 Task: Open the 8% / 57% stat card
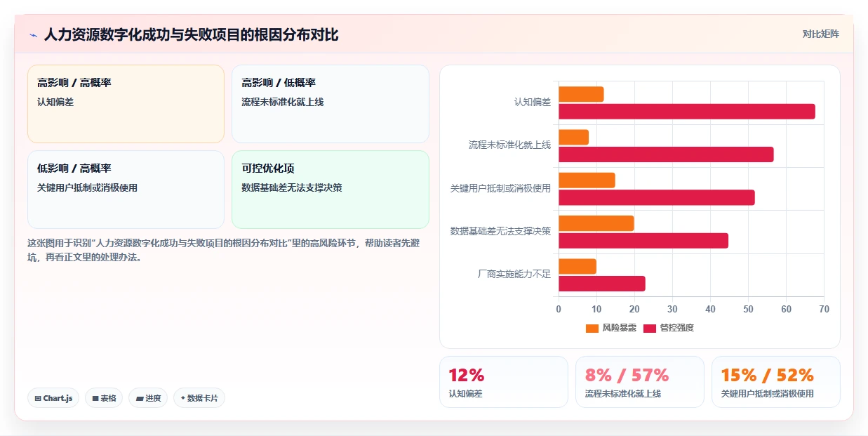639,382
